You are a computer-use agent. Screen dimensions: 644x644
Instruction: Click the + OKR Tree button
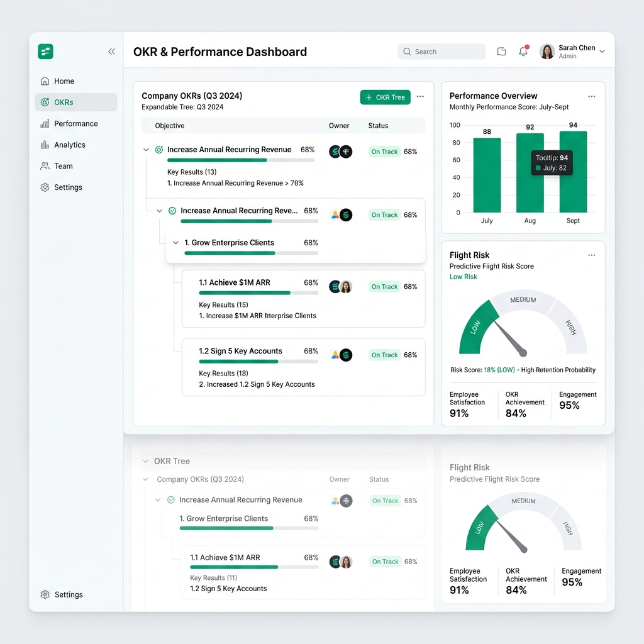(386, 97)
